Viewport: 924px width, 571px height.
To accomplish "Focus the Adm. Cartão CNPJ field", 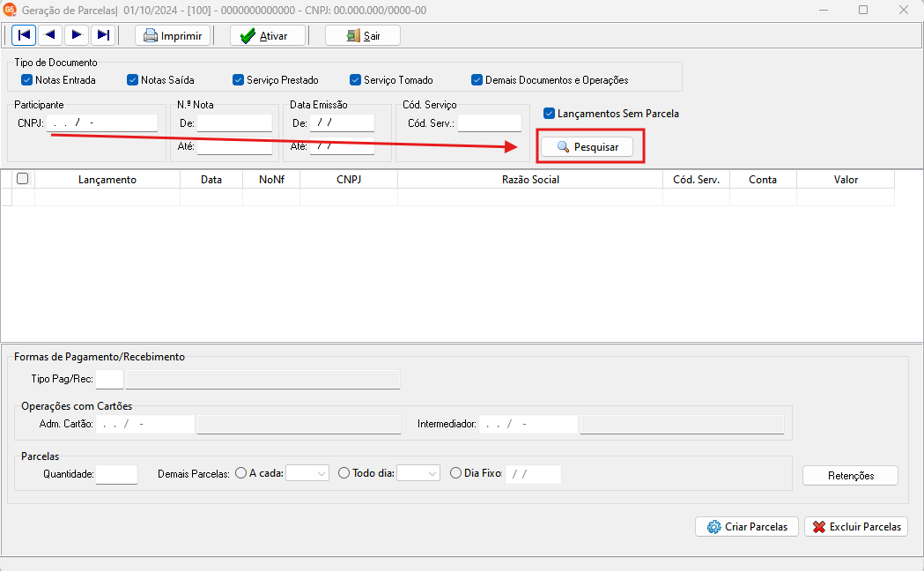I will click(x=145, y=424).
